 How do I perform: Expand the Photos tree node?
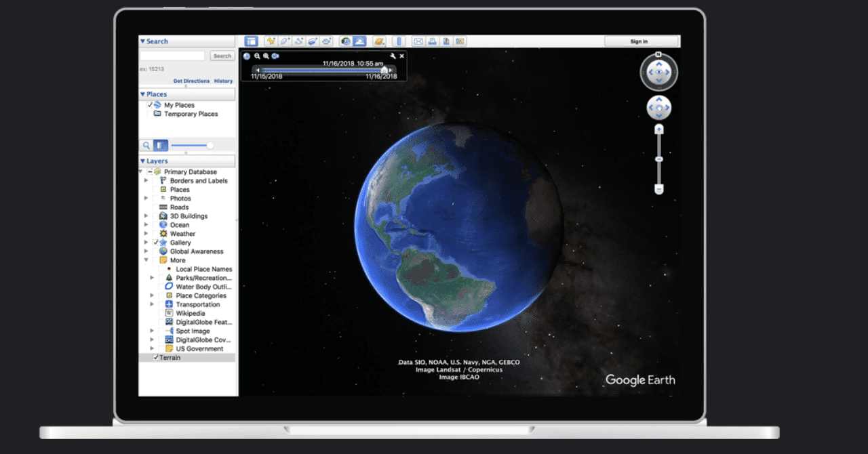146,199
